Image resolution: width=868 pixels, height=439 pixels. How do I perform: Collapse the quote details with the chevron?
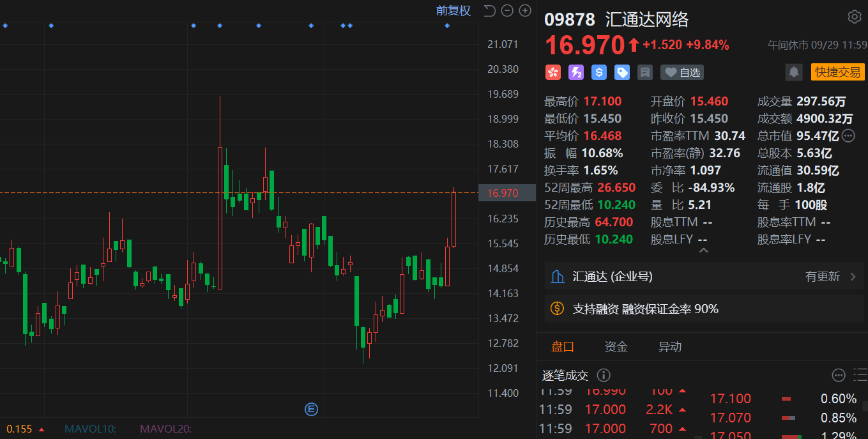pyautogui.click(x=704, y=250)
